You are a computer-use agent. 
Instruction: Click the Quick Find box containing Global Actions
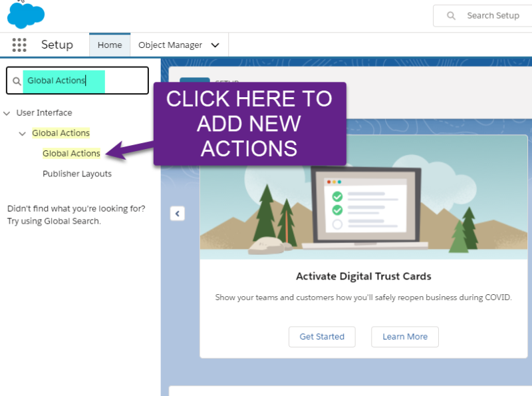pyautogui.click(x=77, y=81)
